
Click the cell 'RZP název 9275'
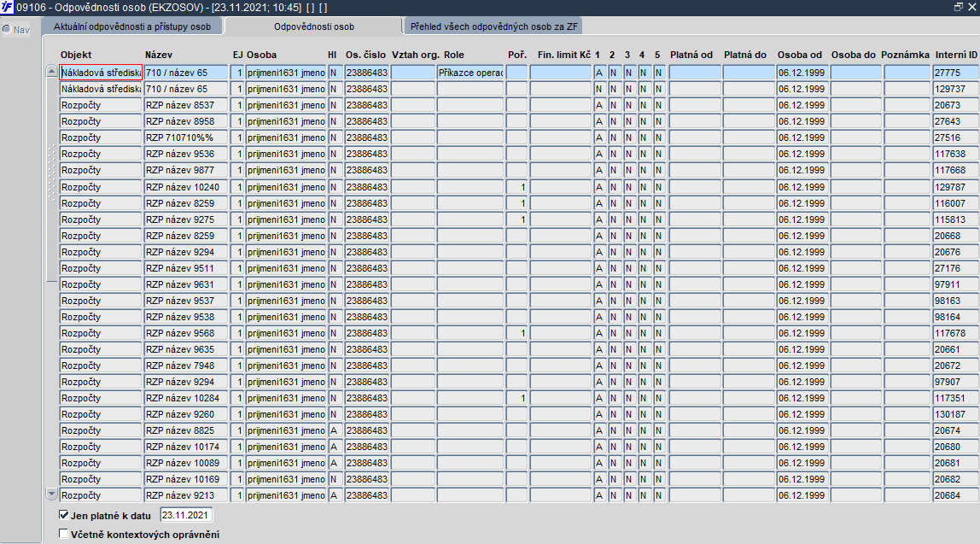click(x=185, y=219)
